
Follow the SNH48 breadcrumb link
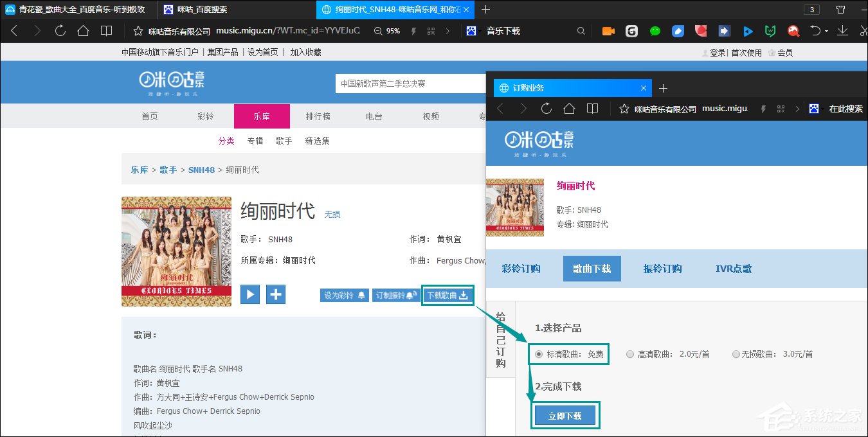(x=201, y=170)
